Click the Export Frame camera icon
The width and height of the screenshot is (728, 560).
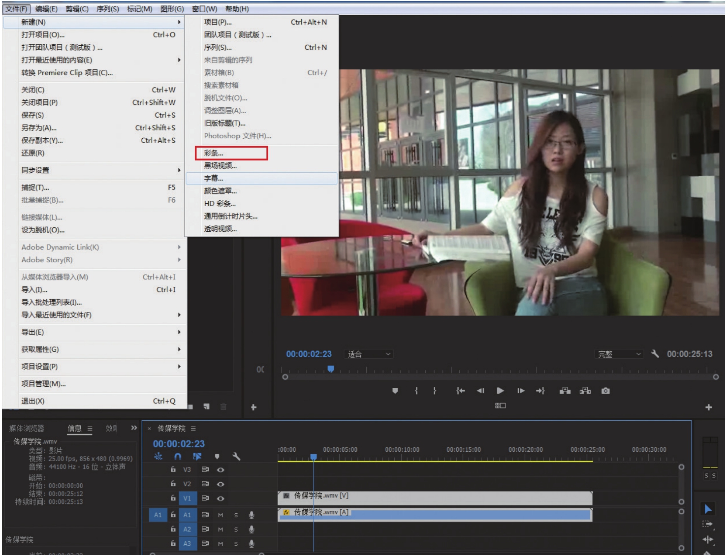[605, 391]
